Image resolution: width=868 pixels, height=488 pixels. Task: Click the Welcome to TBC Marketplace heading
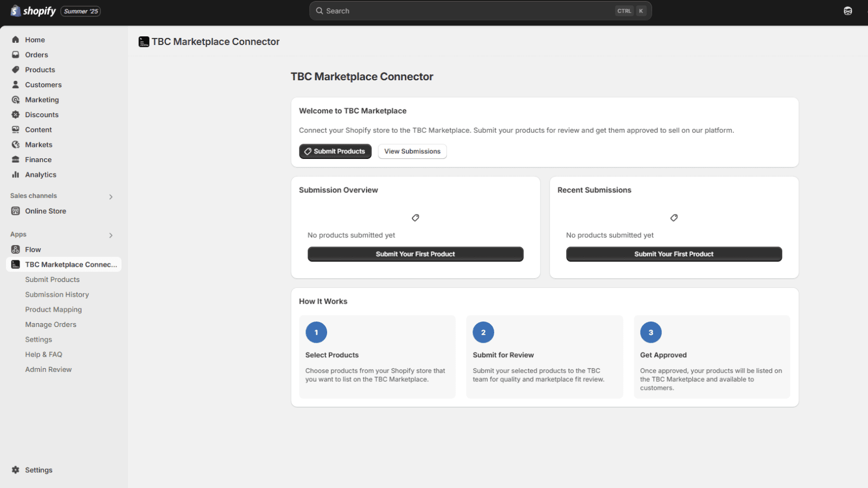tap(353, 111)
